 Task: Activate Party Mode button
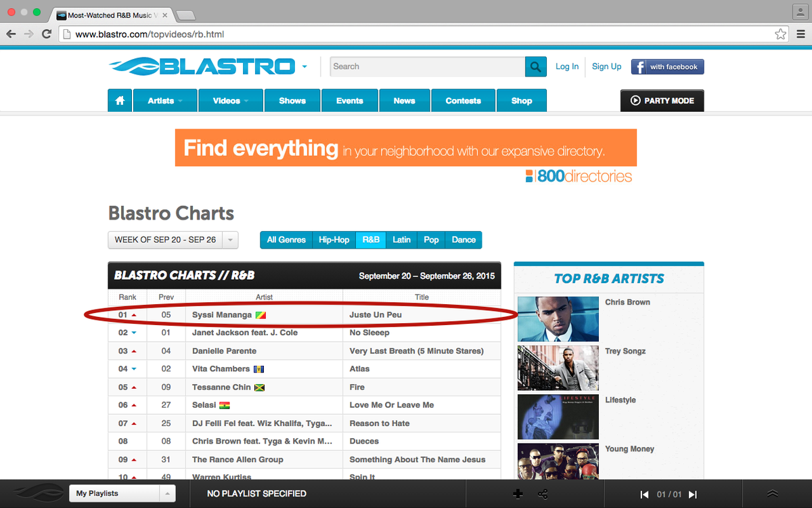662,100
